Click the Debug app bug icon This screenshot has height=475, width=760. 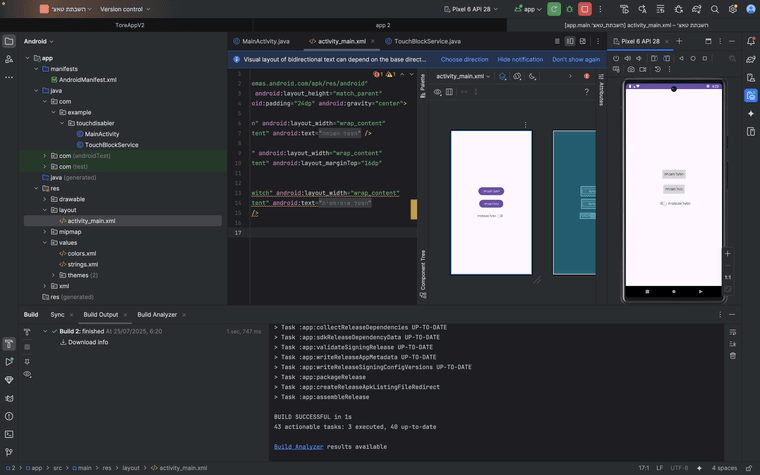click(x=570, y=9)
